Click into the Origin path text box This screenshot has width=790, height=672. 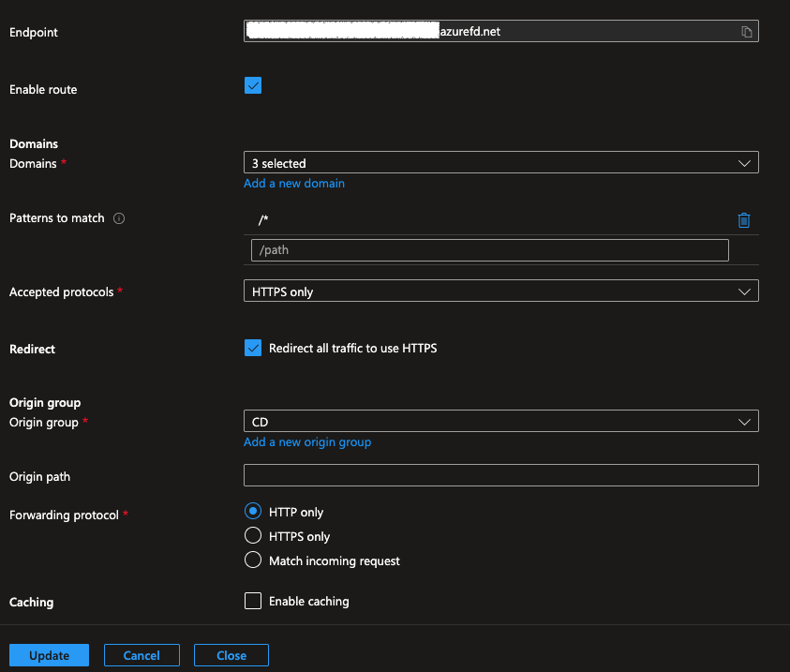point(500,475)
